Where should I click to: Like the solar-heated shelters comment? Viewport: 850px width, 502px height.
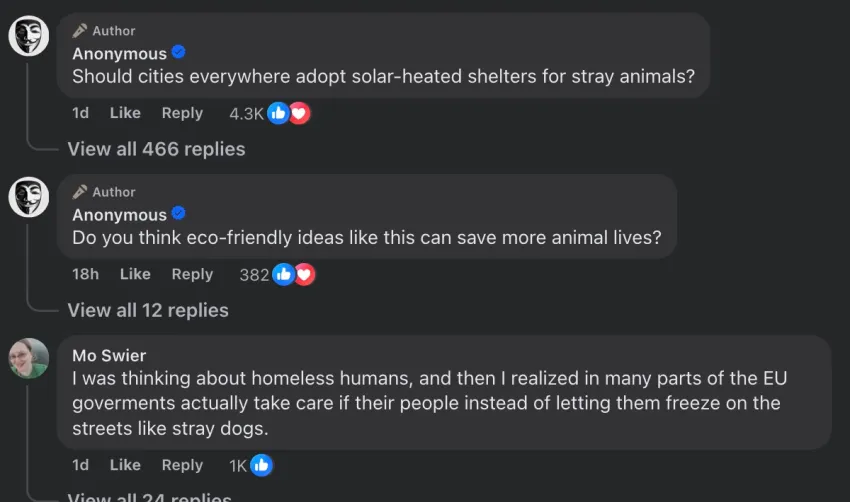click(125, 113)
